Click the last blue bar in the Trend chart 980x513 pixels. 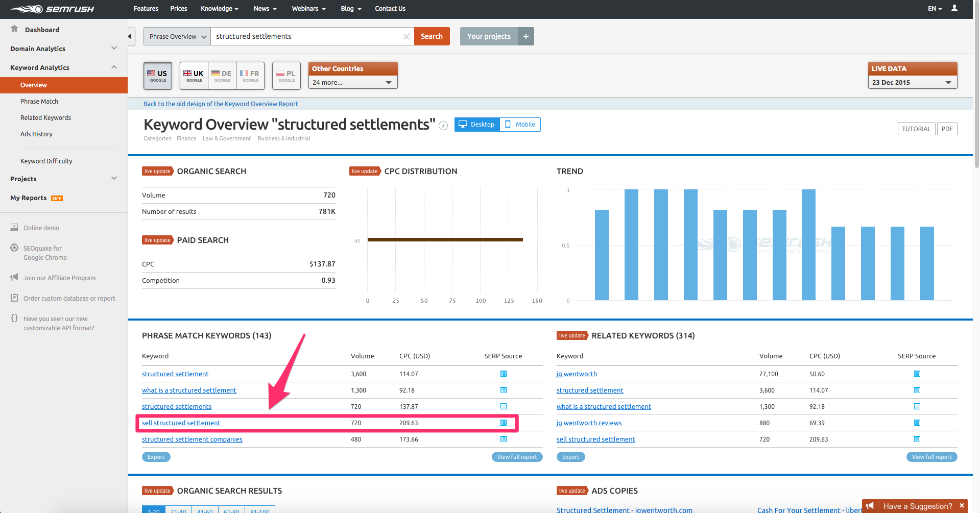click(927, 263)
